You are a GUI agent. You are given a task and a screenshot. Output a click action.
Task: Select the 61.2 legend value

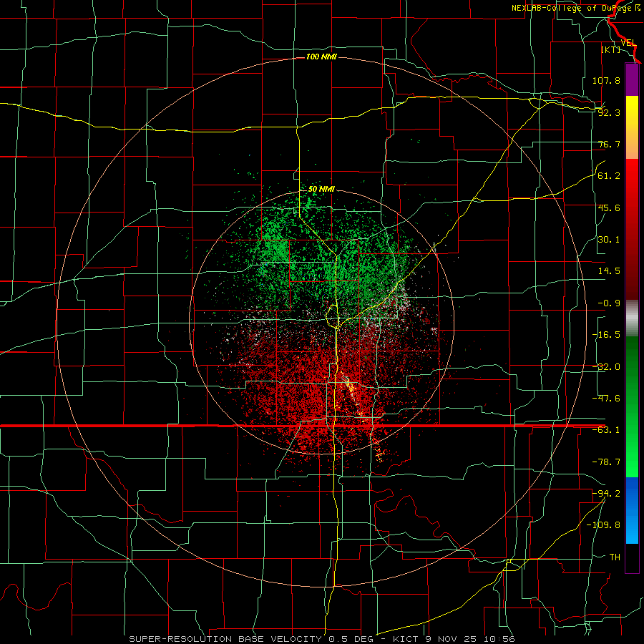pos(609,176)
